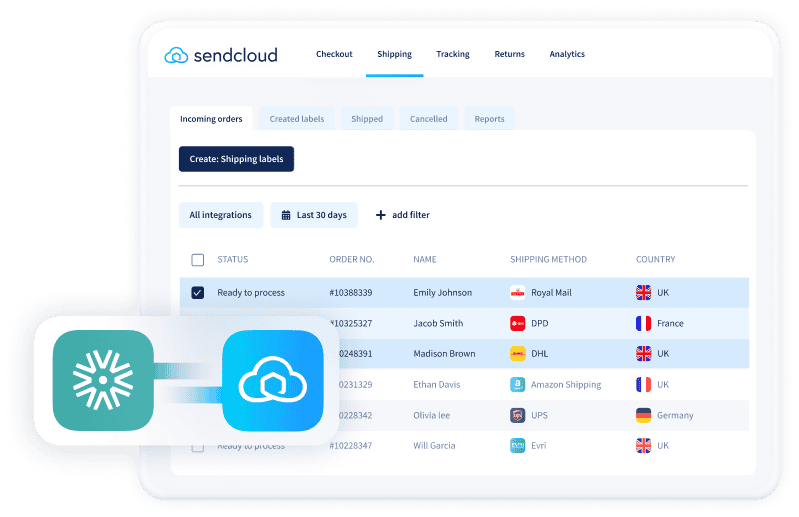Open the Cancelled tab
This screenshot has width=799, height=517.
(x=429, y=119)
